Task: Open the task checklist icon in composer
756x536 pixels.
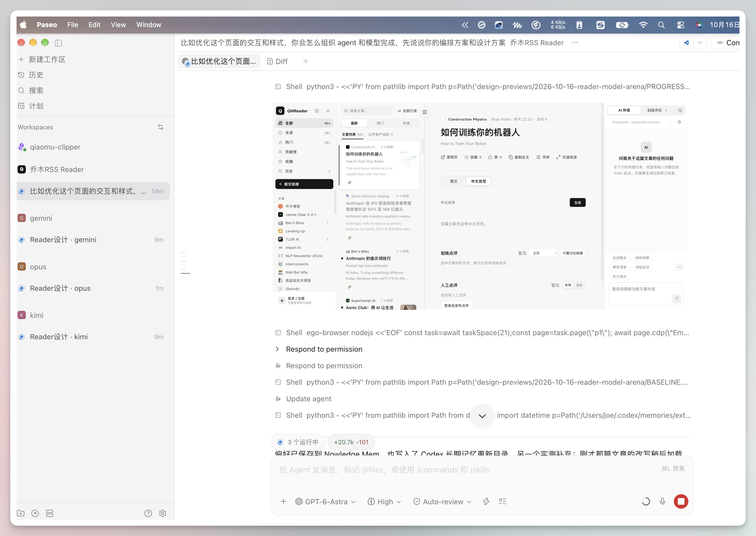Action: [502, 502]
